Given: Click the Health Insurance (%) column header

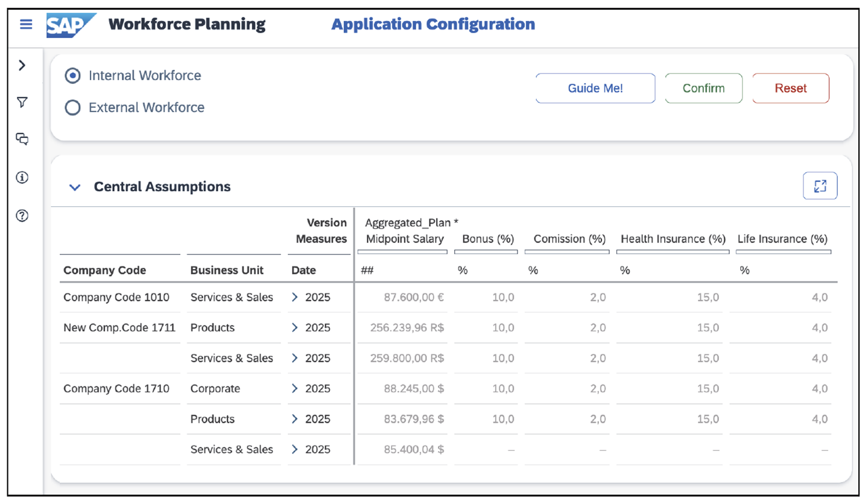Looking at the screenshot, I should pyautogui.click(x=673, y=239).
